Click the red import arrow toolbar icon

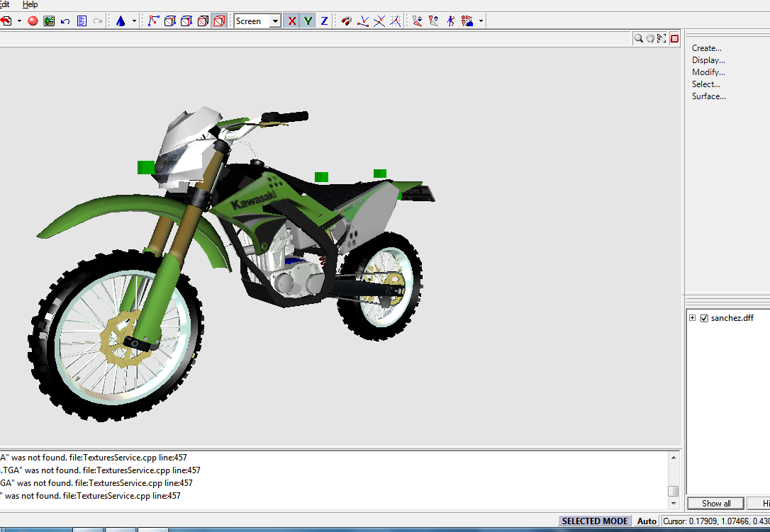tap(6, 21)
